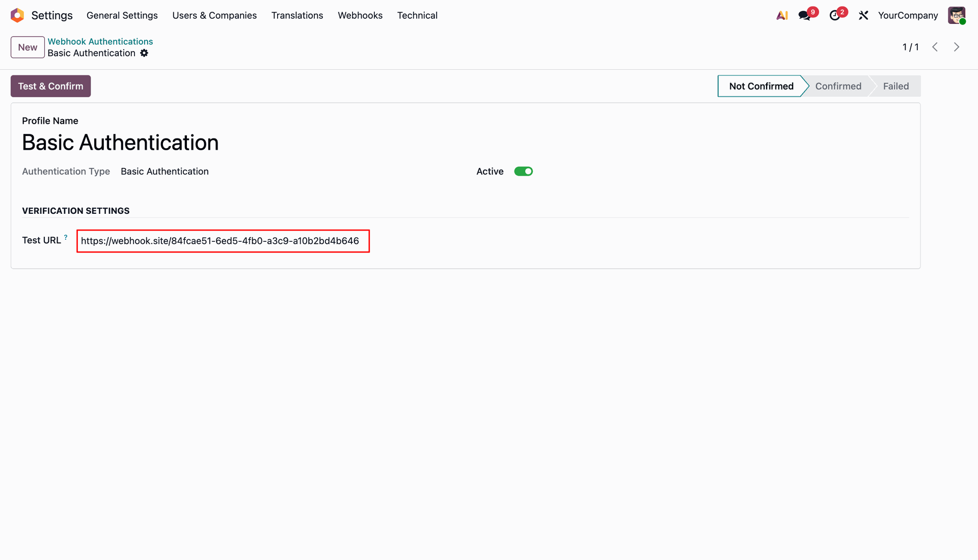The height and width of the screenshot is (560, 978).
Task: Open the gear actions menu next to Basic Authentication
Action: coord(144,53)
